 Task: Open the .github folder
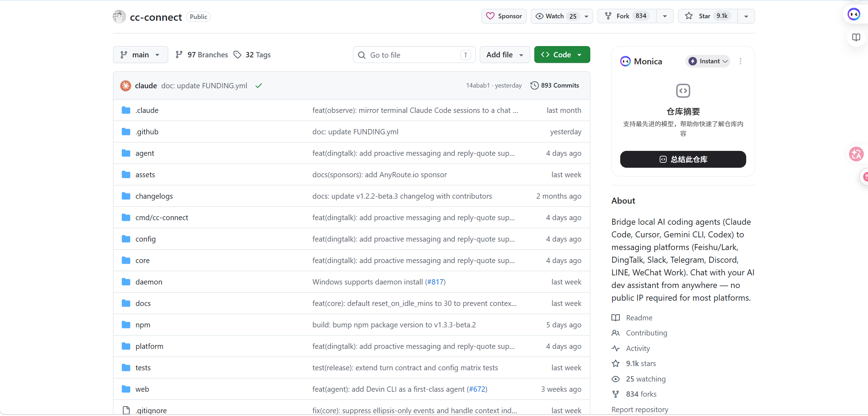pyautogui.click(x=147, y=132)
